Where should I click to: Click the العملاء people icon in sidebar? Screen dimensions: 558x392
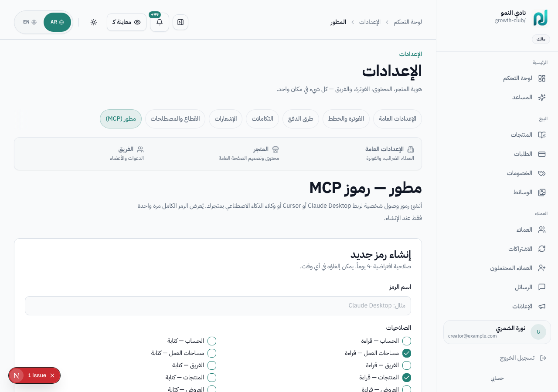pyautogui.click(x=542, y=230)
